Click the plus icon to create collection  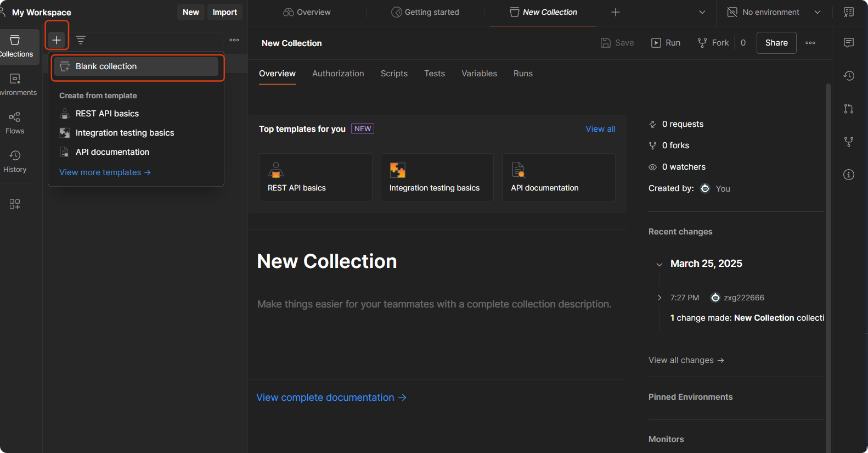click(x=57, y=40)
